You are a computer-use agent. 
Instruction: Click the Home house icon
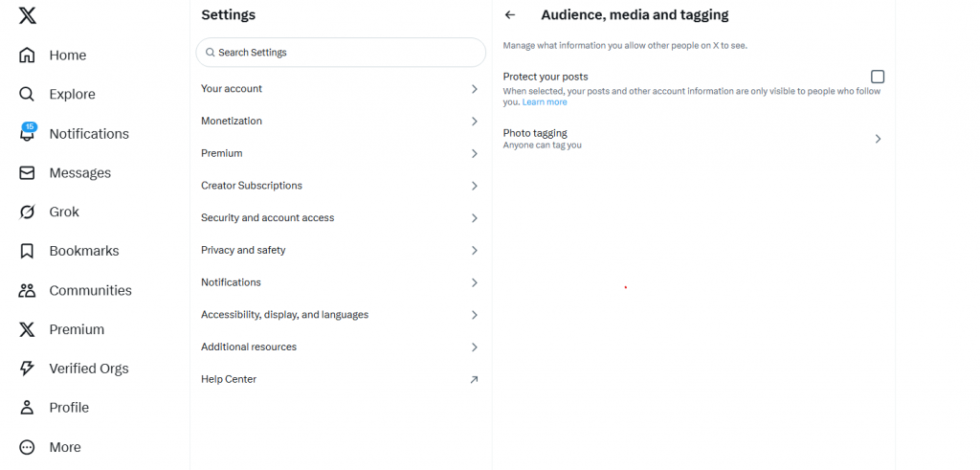pyautogui.click(x=27, y=55)
